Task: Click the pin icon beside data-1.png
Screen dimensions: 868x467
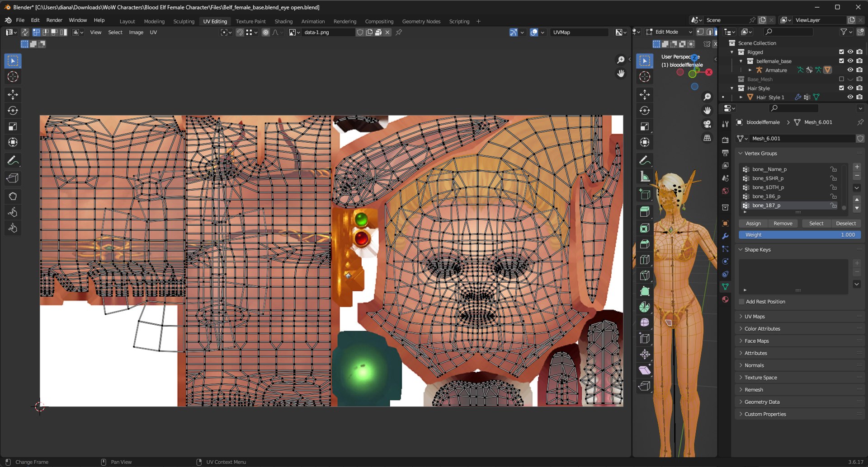Action: [x=399, y=33]
